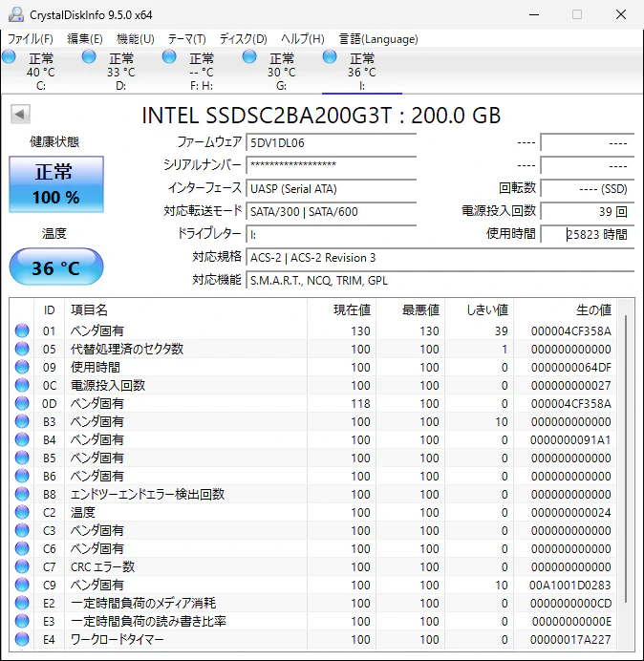Select the CRC エラー数 row

pyautogui.click(x=313, y=566)
